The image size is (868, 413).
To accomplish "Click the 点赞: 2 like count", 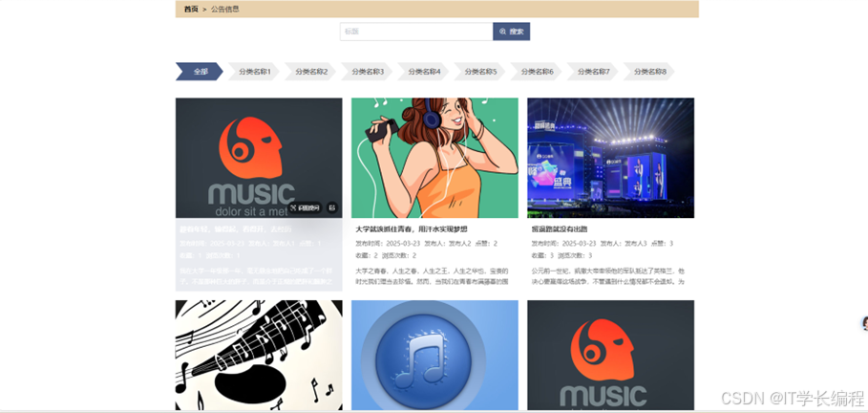I will (486, 244).
